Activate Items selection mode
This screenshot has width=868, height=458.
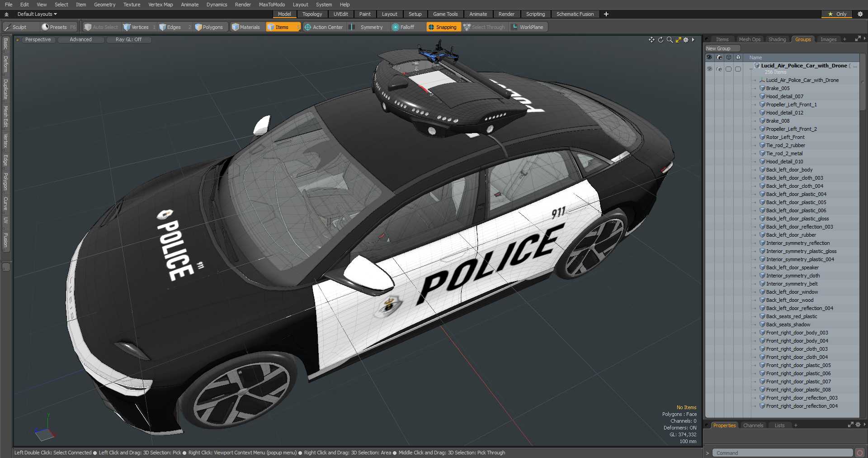click(283, 27)
